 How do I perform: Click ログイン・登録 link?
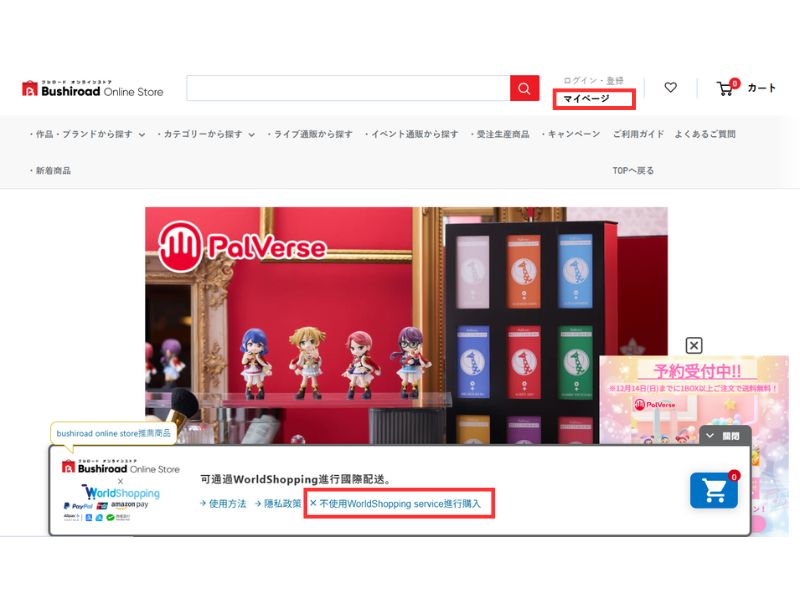point(593,80)
